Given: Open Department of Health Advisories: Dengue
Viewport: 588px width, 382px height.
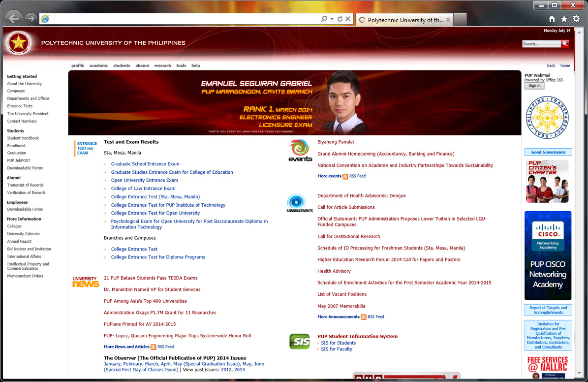Looking at the screenshot, I should coord(362,195).
